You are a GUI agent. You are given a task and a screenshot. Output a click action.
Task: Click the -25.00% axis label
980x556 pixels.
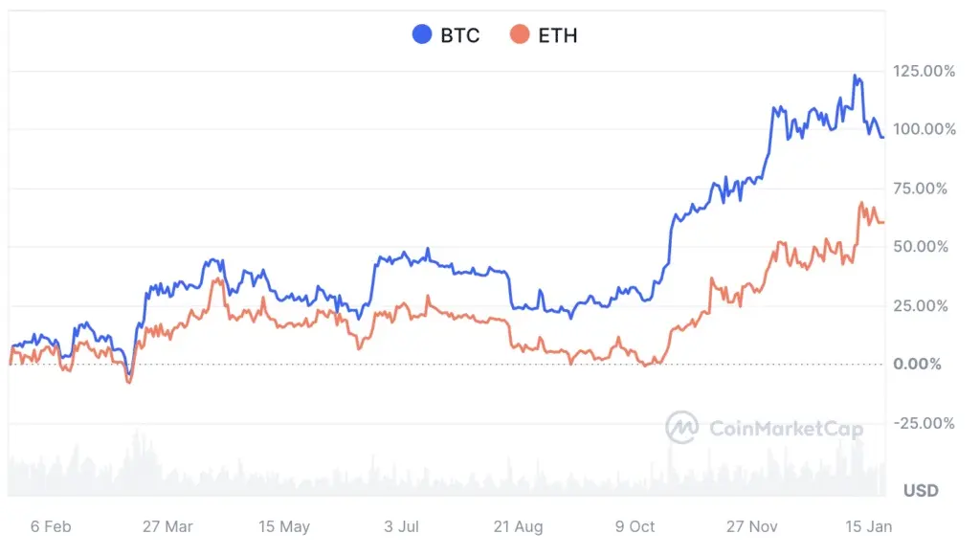924,424
